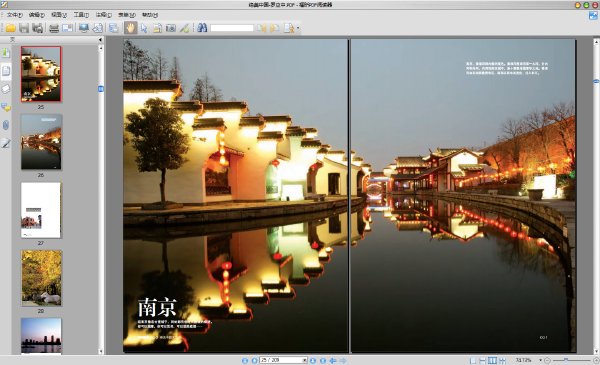Go to the previous page button
The height and width of the screenshot is (365, 600).
(x=254, y=360)
